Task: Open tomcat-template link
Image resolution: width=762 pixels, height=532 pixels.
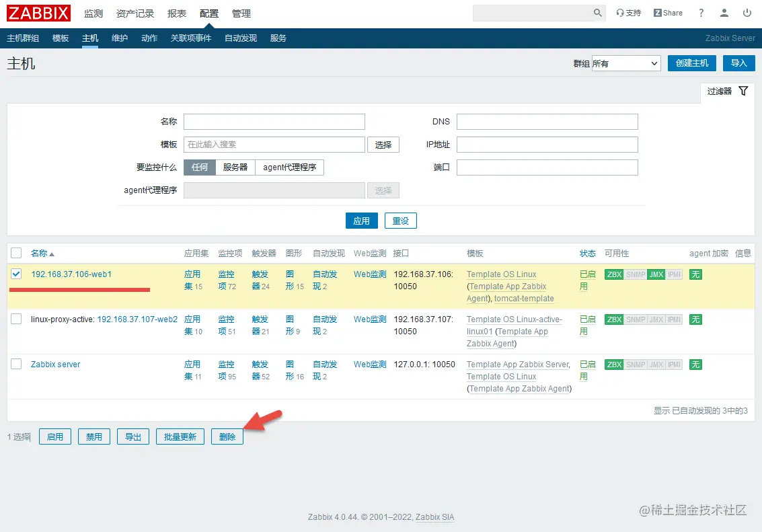Action: tap(524, 299)
